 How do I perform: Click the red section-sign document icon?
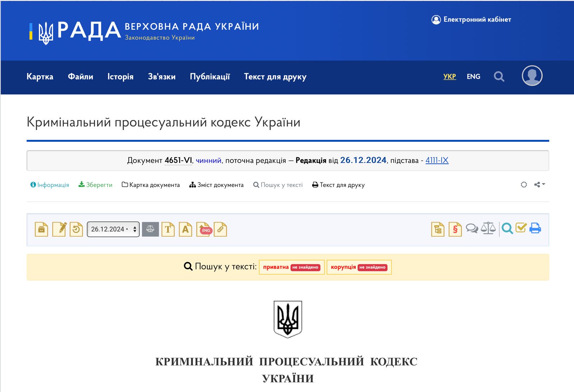click(x=455, y=229)
